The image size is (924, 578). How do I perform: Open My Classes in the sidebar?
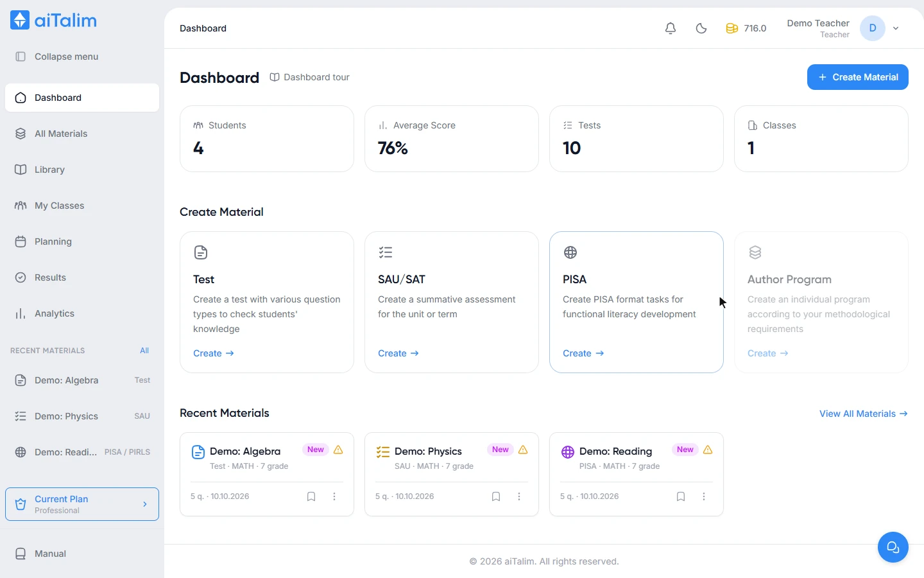tap(82, 206)
